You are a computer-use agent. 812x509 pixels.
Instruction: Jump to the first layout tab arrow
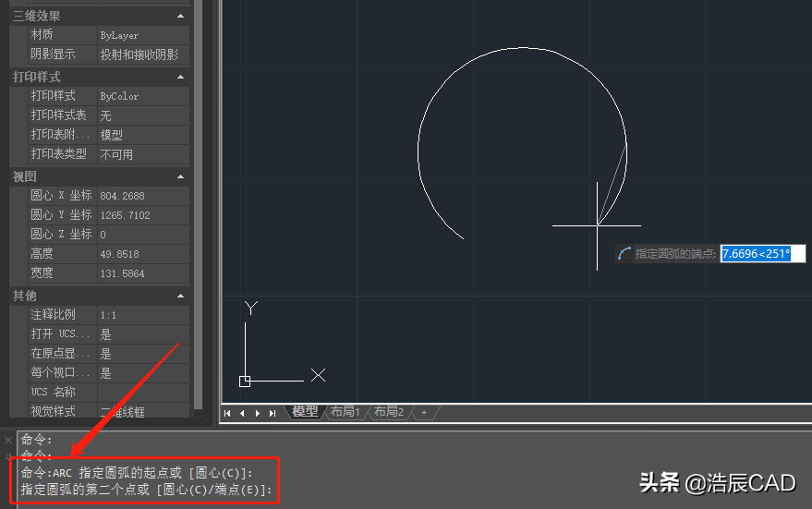point(227,413)
